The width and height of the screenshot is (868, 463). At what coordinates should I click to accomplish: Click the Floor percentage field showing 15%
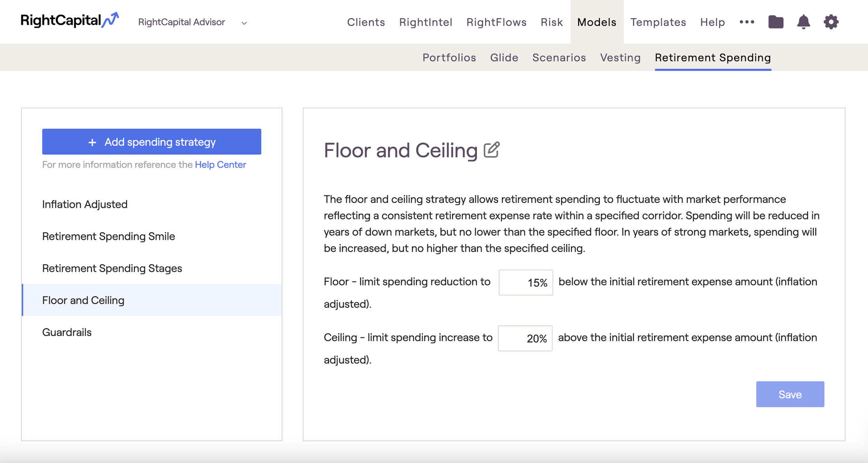[x=526, y=282]
